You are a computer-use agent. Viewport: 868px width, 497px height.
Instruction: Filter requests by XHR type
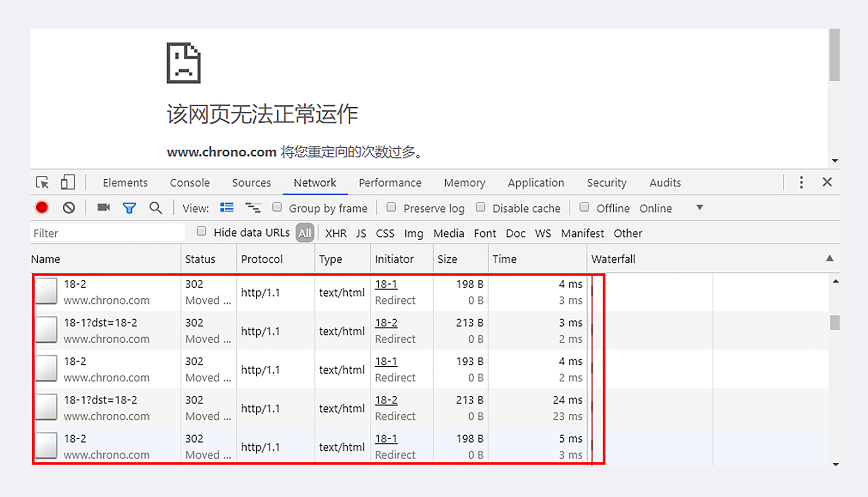335,233
